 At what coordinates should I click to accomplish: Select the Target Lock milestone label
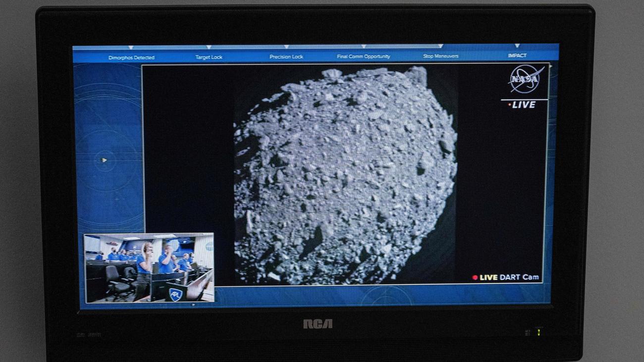pos(209,57)
